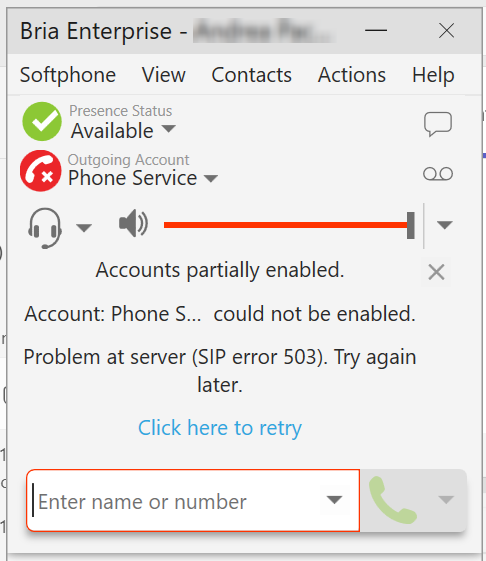Image resolution: width=486 pixels, height=561 pixels.
Task: Click the 'Click here to retry' link
Action: [220, 428]
